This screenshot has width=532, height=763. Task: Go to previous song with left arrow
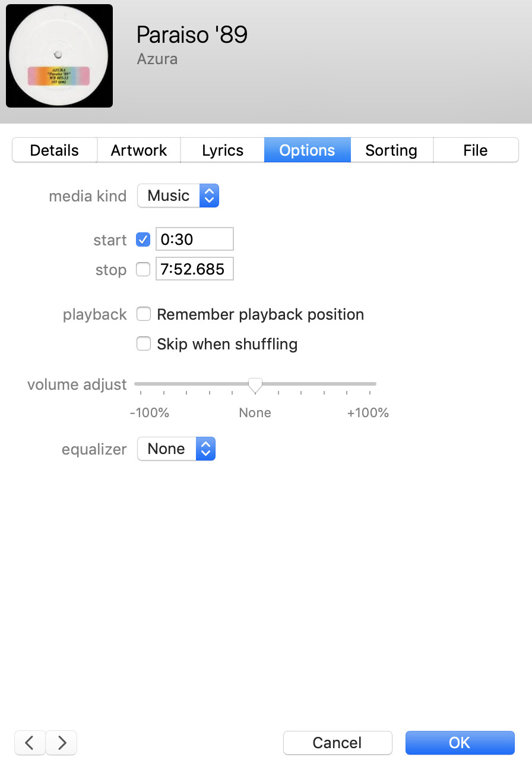[30, 742]
